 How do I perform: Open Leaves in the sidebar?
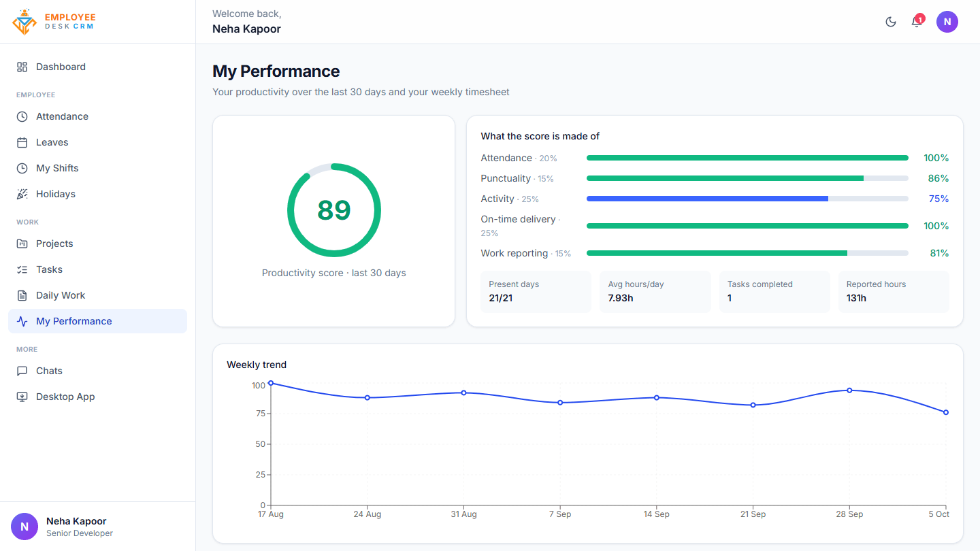pyautogui.click(x=97, y=142)
